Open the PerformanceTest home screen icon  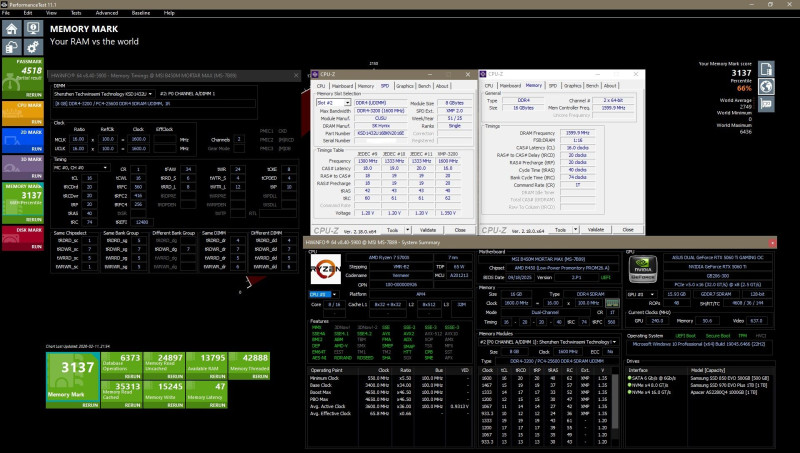(12, 29)
